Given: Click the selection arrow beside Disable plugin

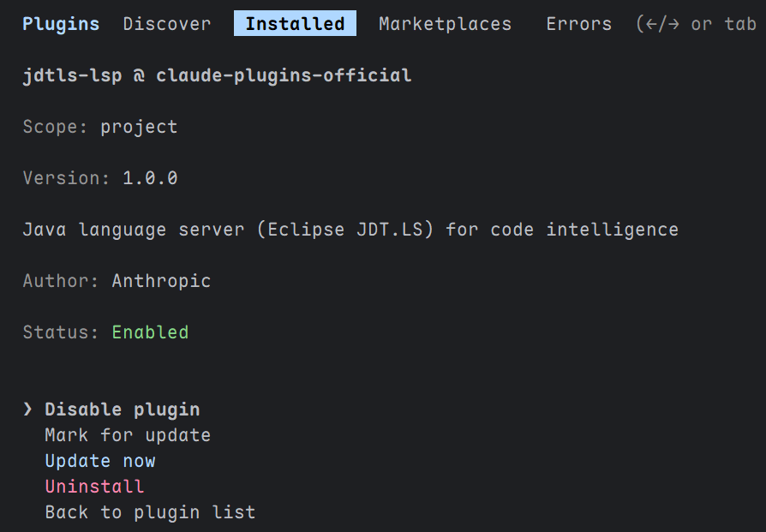Looking at the screenshot, I should (x=27, y=409).
